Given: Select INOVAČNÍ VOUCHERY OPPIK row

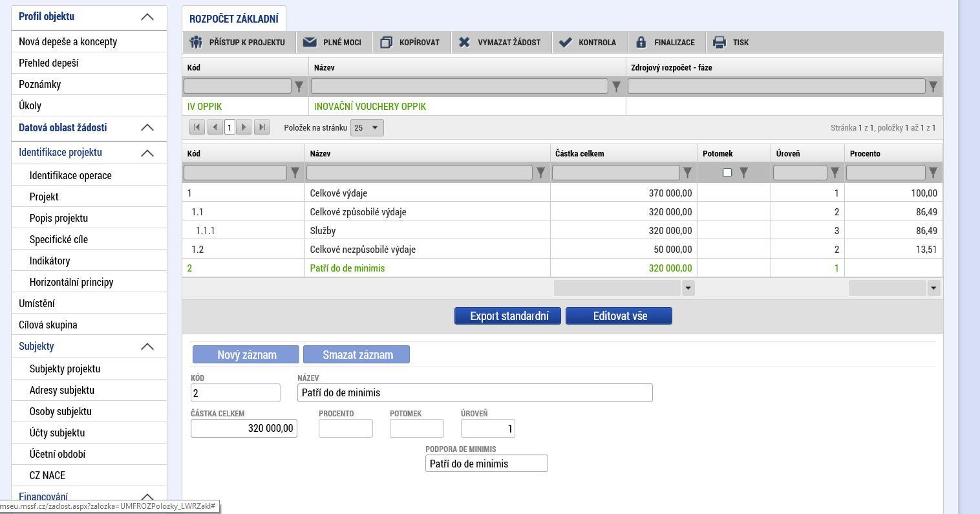Looking at the screenshot, I should (x=562, y=106).
